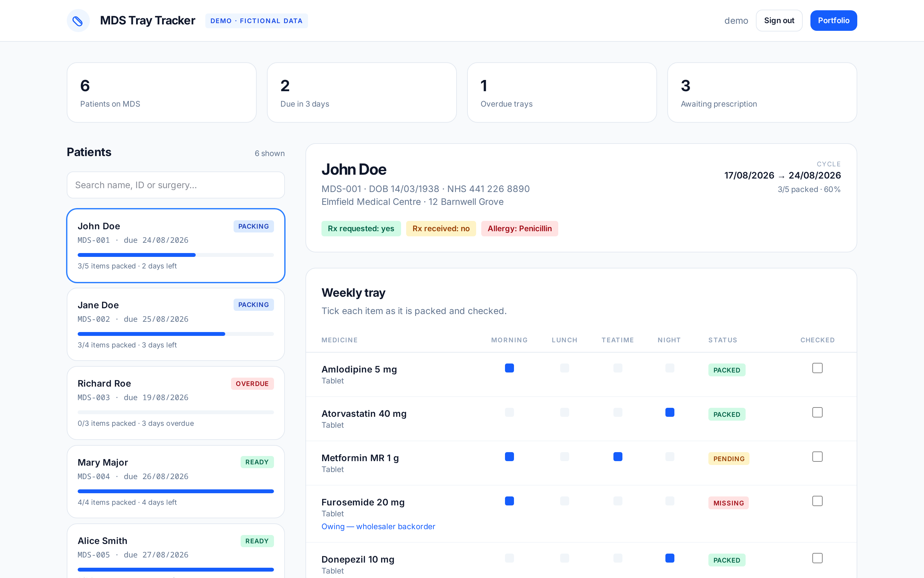Click the Owing wholesaler backorder note
The width and height of the screenshot is (924, 578).
pyautogui.click(x=378, y=526)
